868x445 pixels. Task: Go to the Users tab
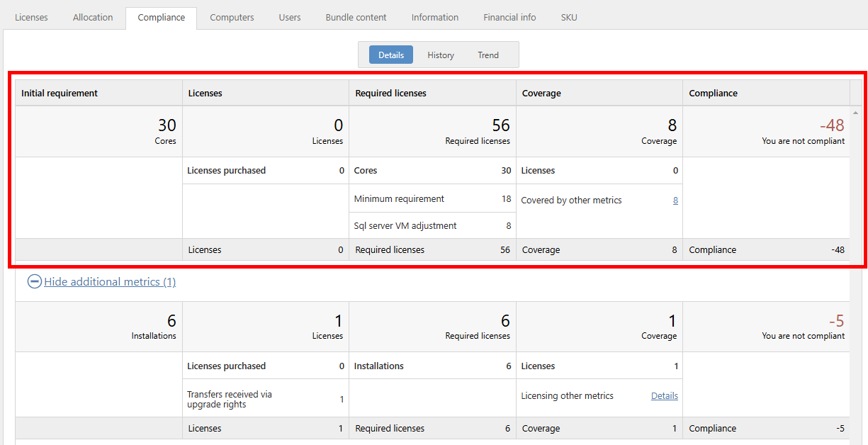coord(290,17)
